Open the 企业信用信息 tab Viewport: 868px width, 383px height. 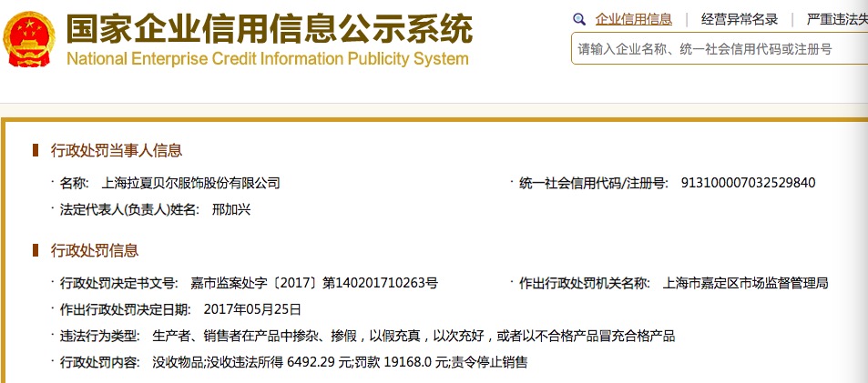[633, 20]
